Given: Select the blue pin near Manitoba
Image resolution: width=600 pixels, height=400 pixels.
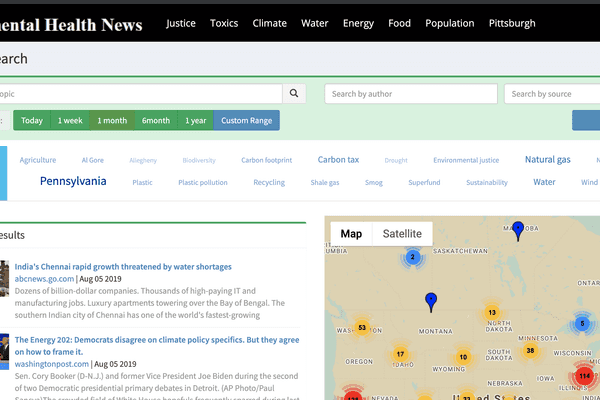Looking at the screenshot, I should tap(518, 231).
